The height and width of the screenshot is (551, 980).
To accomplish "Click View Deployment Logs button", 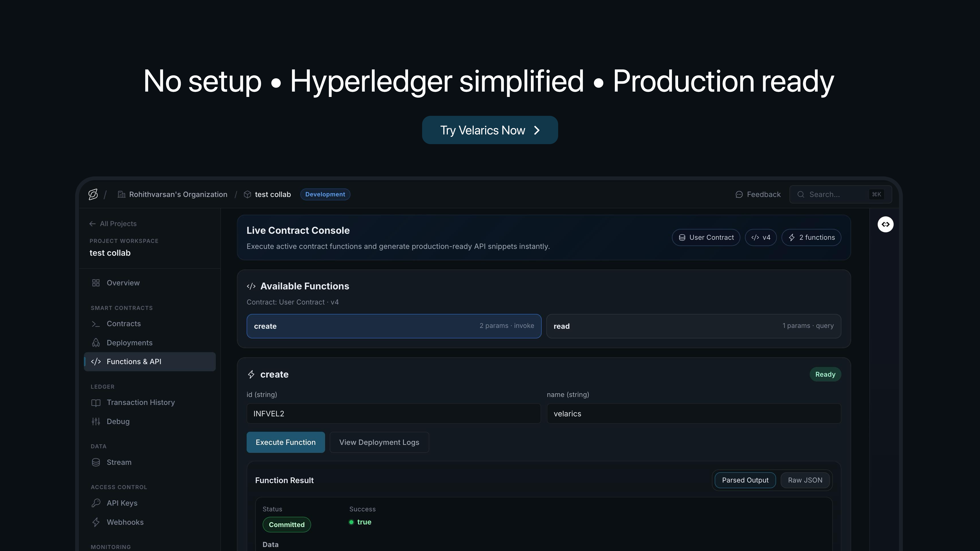I will click(379, 442).
